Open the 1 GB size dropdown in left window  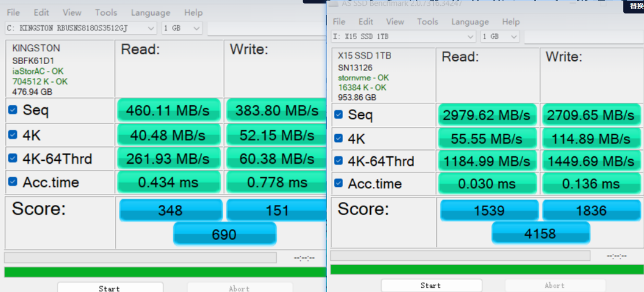pyautogui.click(x=196, y=28)
